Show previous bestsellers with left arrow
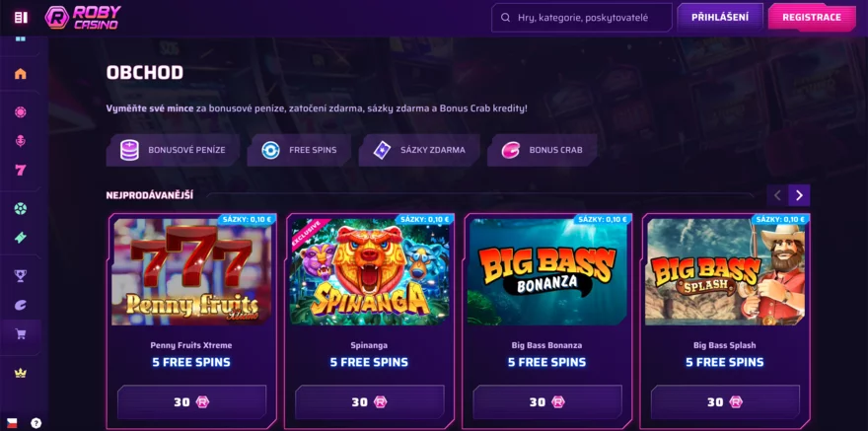 pos(777,195)
